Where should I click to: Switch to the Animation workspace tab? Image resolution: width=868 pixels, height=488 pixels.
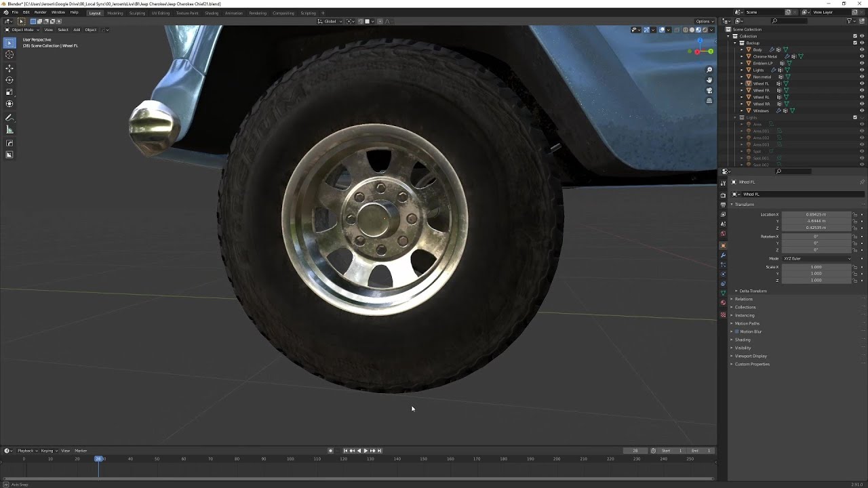234,13
